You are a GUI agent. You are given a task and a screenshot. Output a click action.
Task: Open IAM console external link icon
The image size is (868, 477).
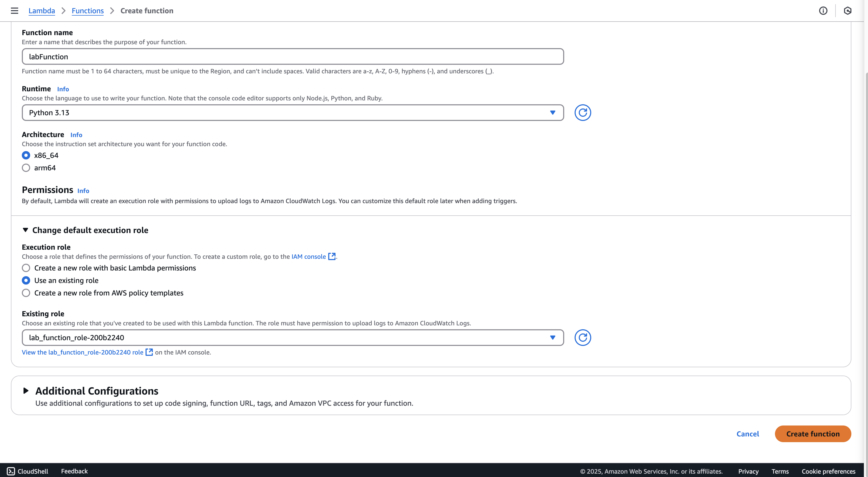pyautogui.click(x=332, y=256)
